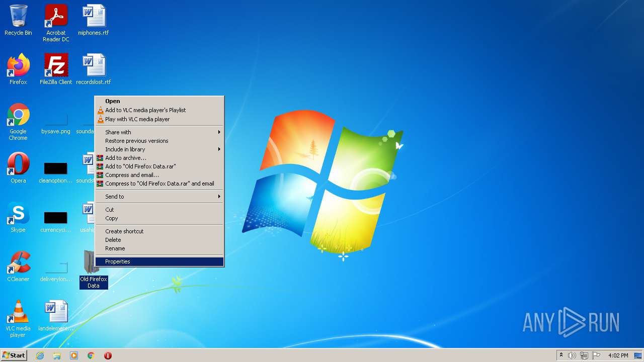Show hidden system tray icons
644x362 pixels.
coord(561,355)
